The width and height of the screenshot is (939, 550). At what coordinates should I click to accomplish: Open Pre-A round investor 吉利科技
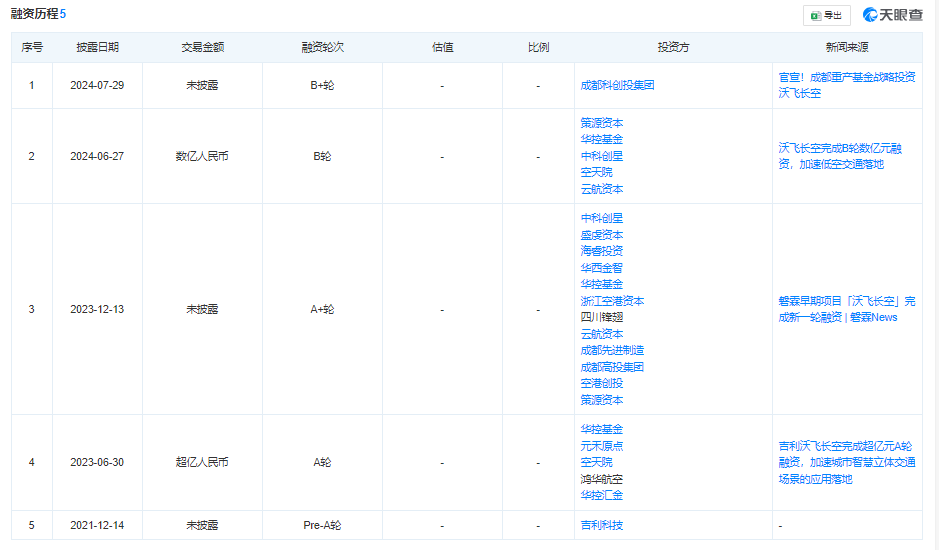602,525
